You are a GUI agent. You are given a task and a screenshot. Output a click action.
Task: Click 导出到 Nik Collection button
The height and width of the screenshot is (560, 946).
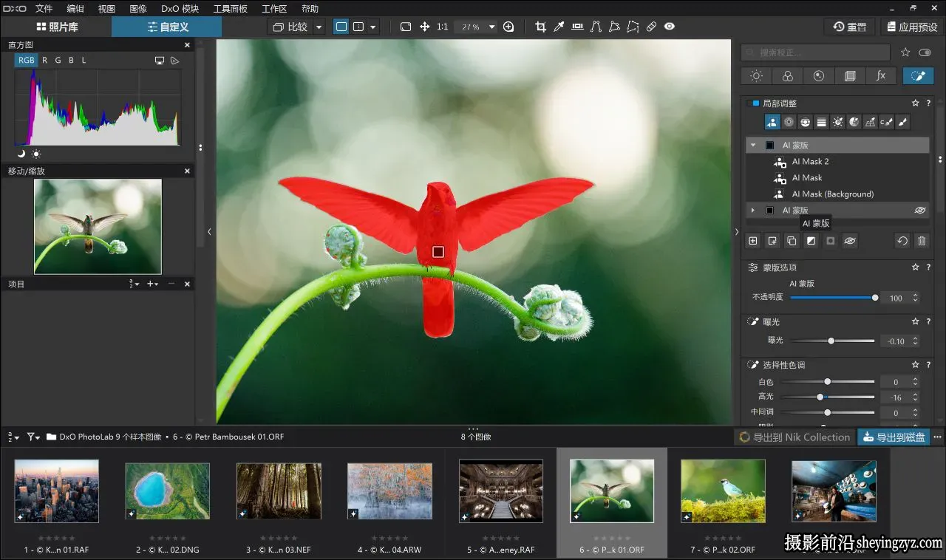coord(794,437)
